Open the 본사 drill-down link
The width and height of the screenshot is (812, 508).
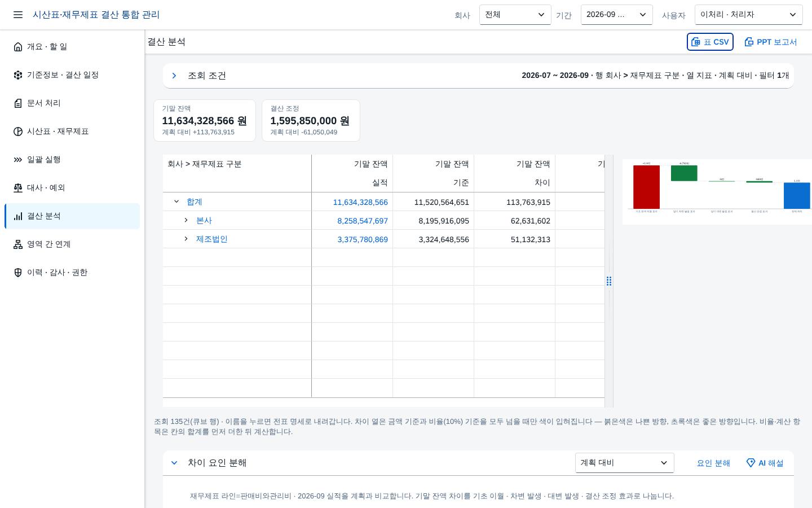pyautogui.click(x=204, y=220)
